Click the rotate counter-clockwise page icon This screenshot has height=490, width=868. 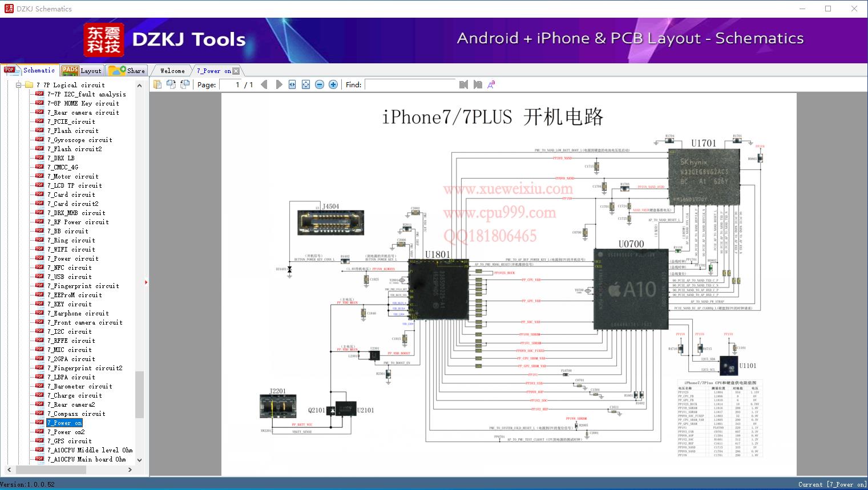point(171,84)
